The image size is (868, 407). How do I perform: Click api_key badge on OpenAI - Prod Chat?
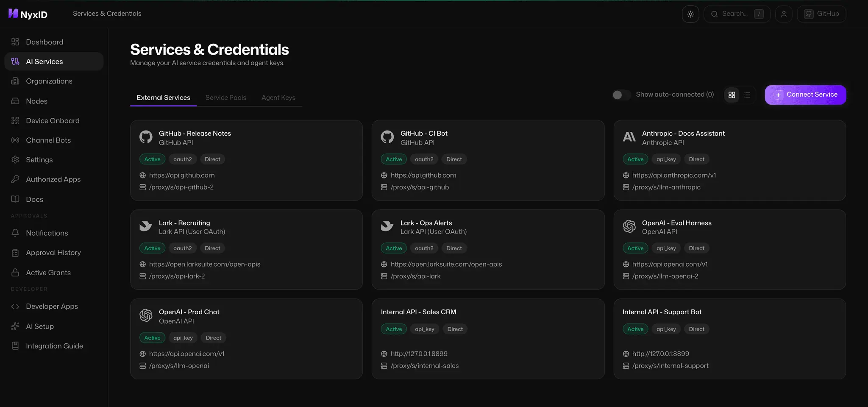click(x=183, y=337)
